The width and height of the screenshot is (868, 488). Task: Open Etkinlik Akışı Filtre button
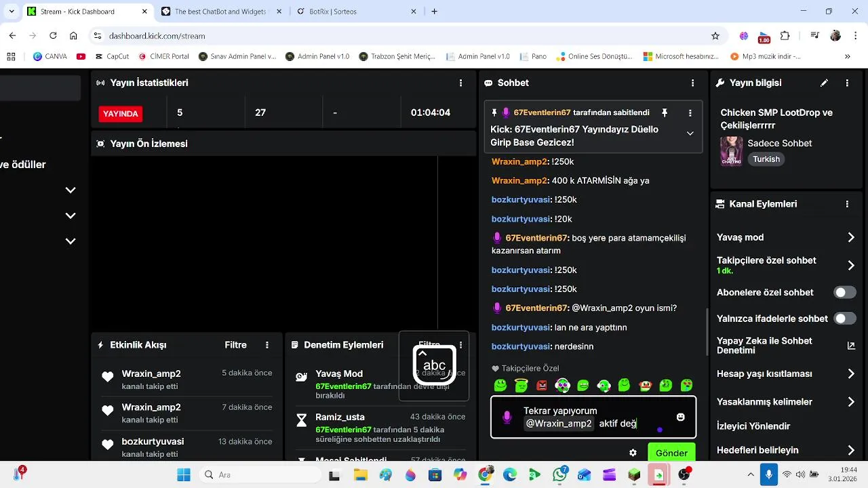click(235, 345)
